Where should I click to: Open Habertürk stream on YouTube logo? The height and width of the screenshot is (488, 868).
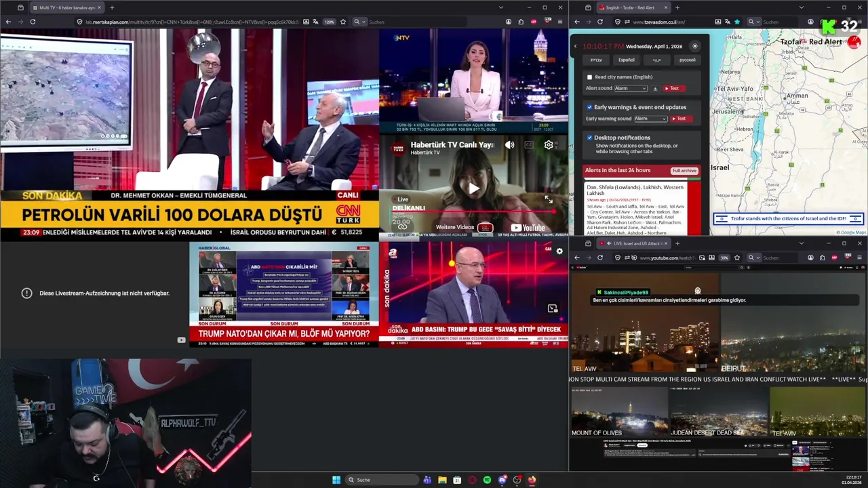528,228
